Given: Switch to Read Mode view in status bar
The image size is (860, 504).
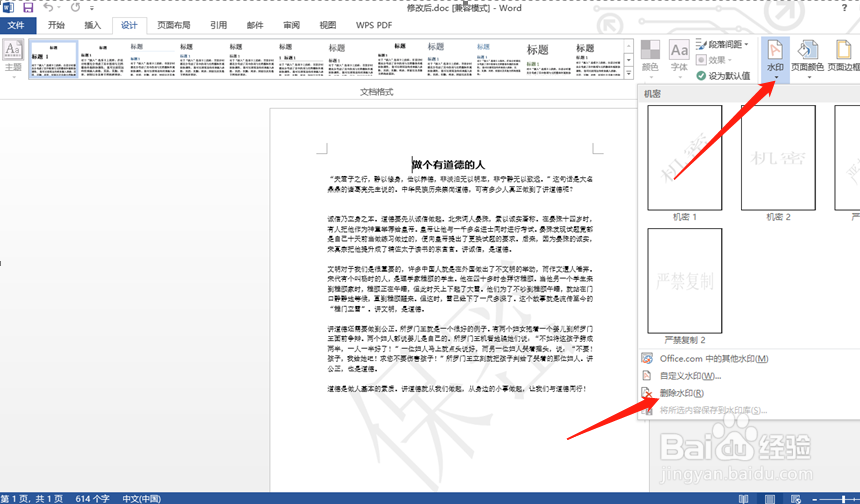Looking at the screenshot, I should [743, 499].
